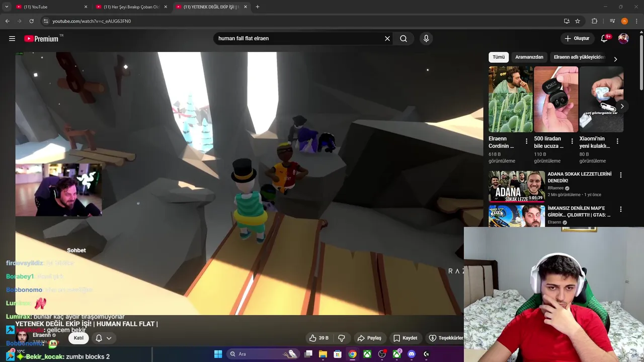644x362 pixels.
Task: Select the 'Aramanızdan' filter chip
Action: click(x=529, y=57)
